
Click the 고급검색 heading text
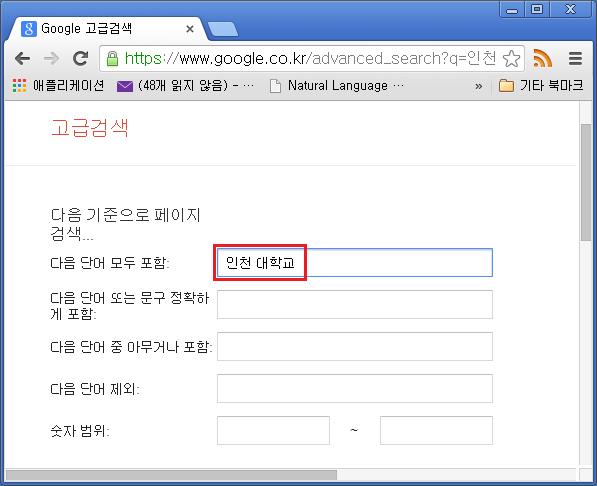(x=90, y=128)
